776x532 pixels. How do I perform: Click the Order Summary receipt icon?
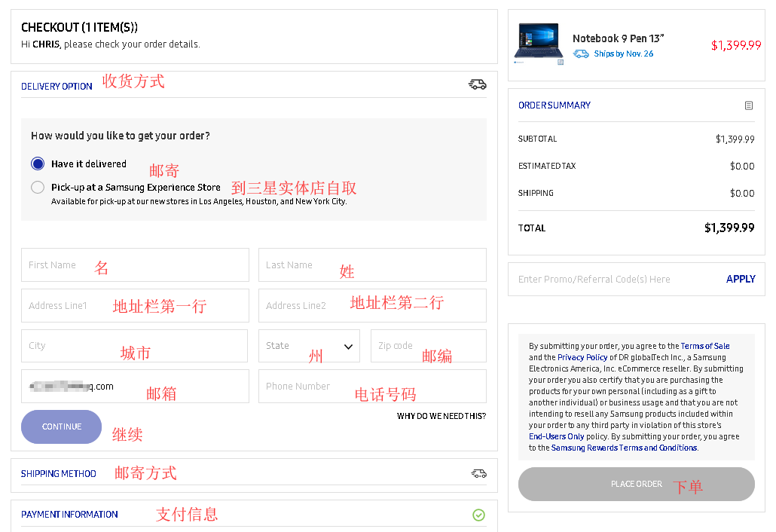click(748, 105)
